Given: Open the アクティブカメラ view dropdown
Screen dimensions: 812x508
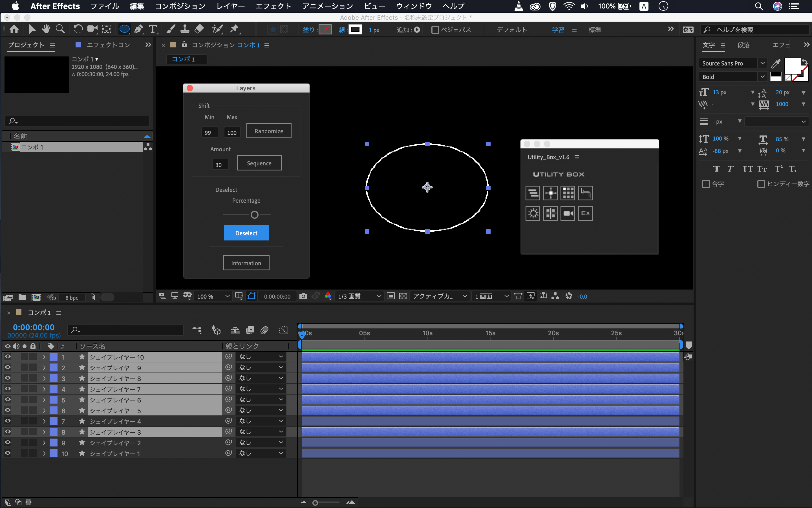Looking at the screenshot, I should 440,296.
